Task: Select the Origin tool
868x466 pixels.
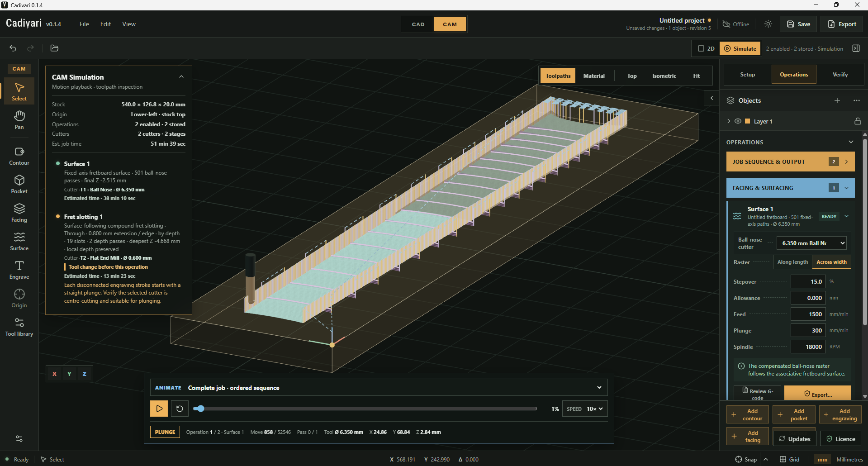Action: point(19,299)
